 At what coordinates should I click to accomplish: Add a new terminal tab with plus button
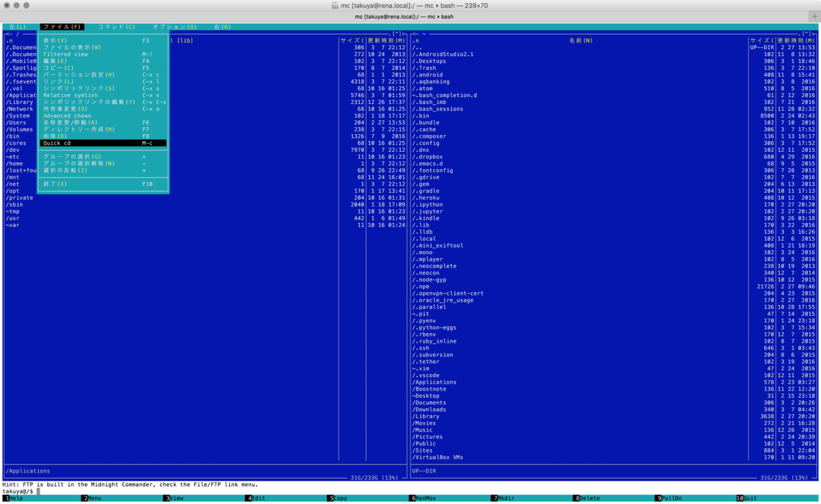(x=814, y=16)
